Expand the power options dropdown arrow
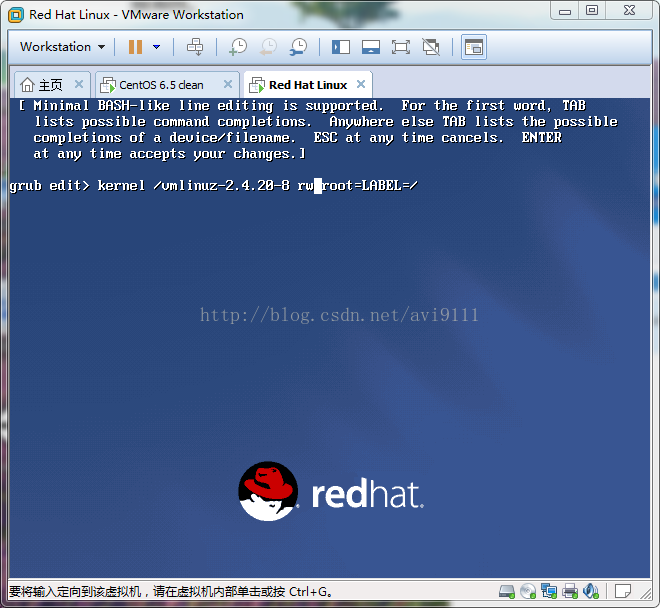660x608 pixels. (x=157, y=47)
